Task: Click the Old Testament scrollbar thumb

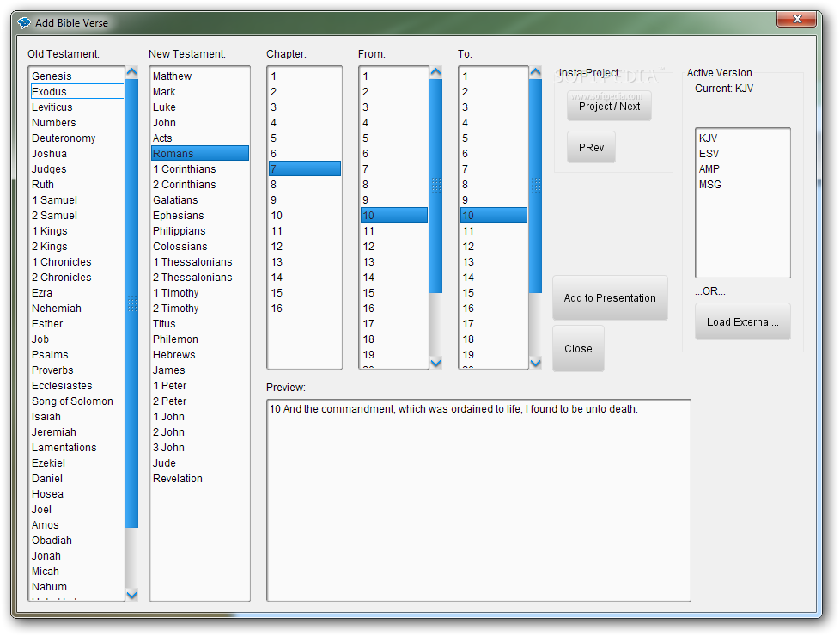Action: pyautogui.click(x=131, y=303)
